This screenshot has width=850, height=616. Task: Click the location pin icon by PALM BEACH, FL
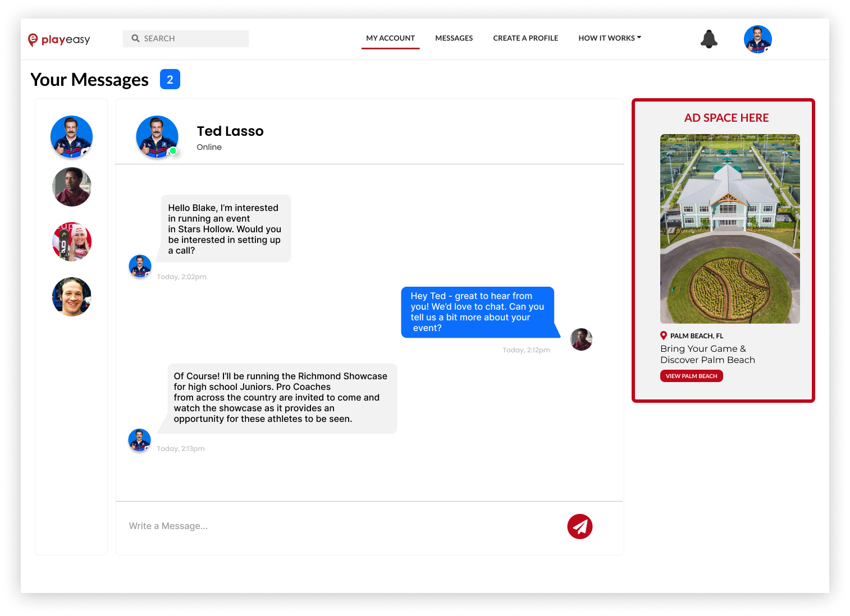(x=664, y=335)
